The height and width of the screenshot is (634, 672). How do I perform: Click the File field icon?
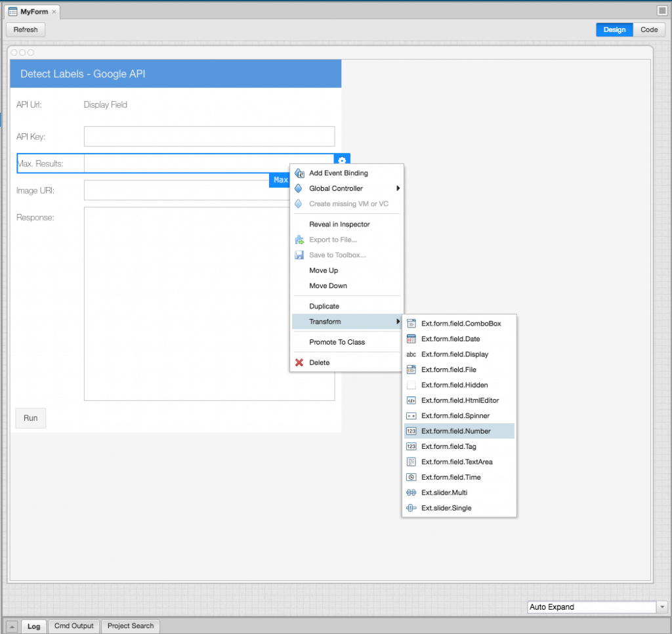(x=411, y=370)
